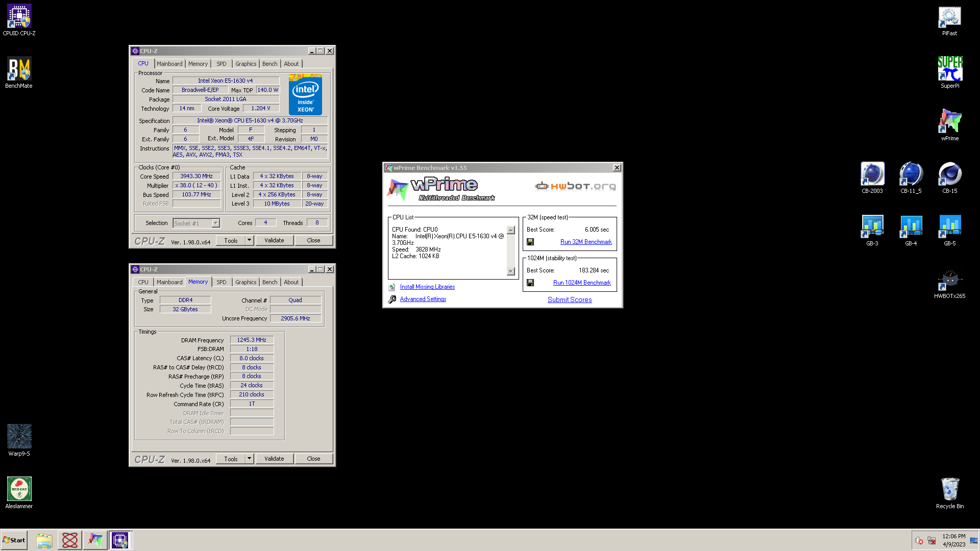Switch to CPU-Z via taskbar icon
The height and width of the screenshot is (551, 980).
coord(120,540)
